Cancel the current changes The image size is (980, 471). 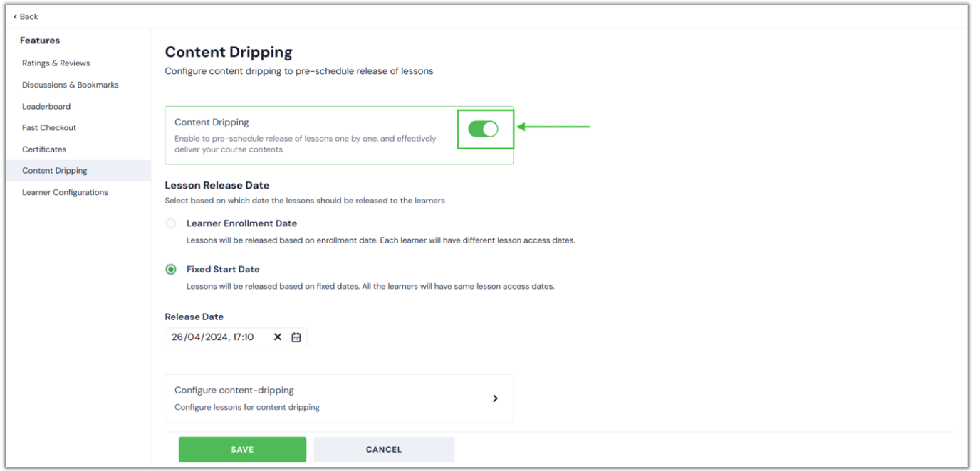click(x=384, y=449)
